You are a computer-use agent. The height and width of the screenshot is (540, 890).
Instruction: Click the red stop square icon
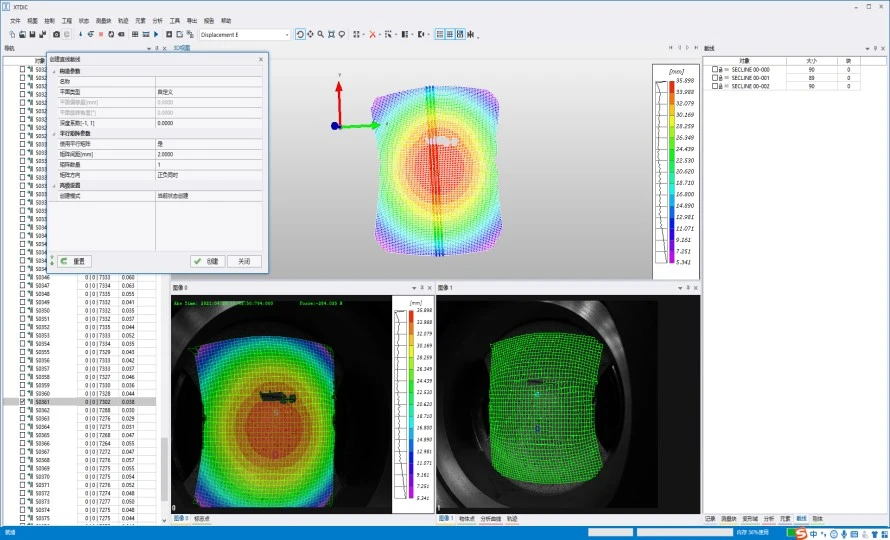pyautogui.click(x=101, y=35)
